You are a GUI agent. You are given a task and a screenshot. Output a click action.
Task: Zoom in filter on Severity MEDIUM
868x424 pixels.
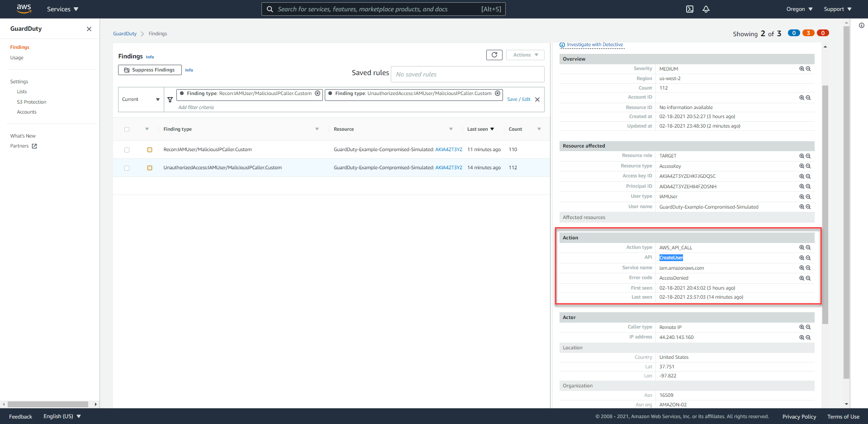tap(802, 69)
